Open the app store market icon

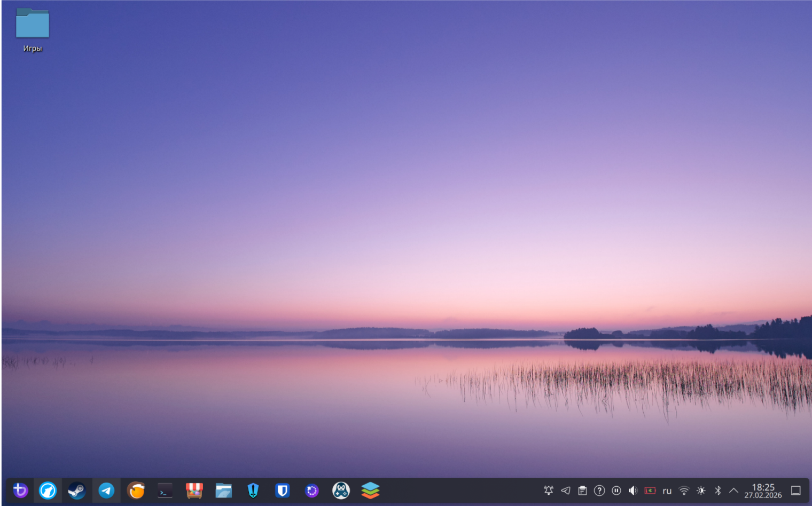194,490
